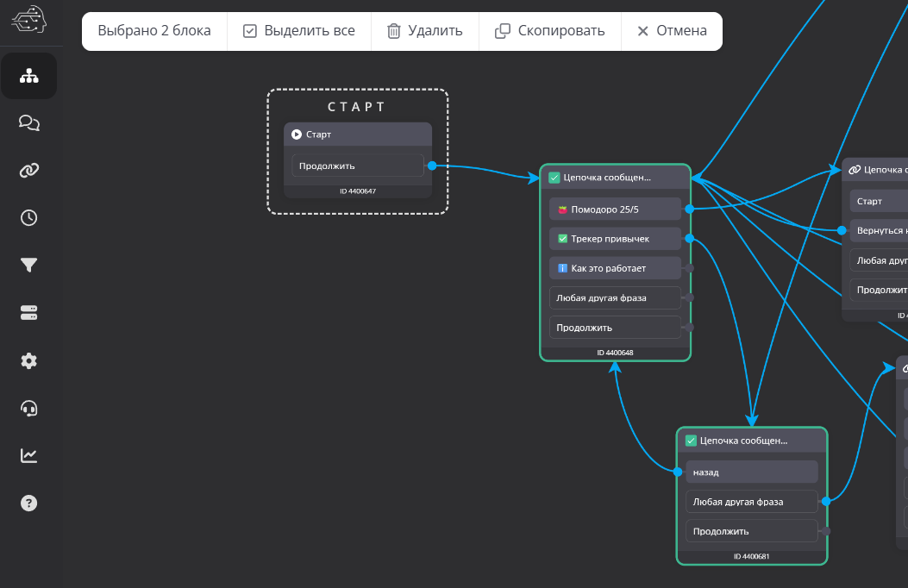Open the support headset icon
This screenshot has width=908, height=588.
click(x=29, y=408)
